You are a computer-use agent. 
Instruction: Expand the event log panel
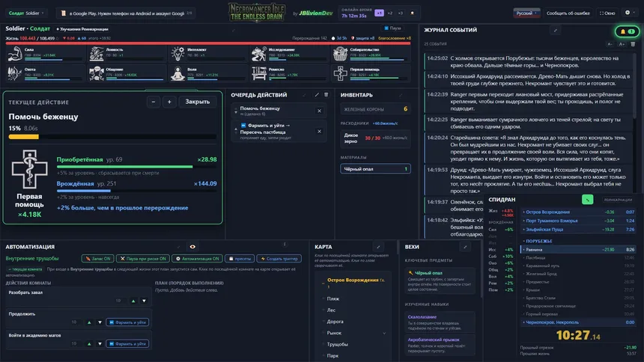[556, 31]
